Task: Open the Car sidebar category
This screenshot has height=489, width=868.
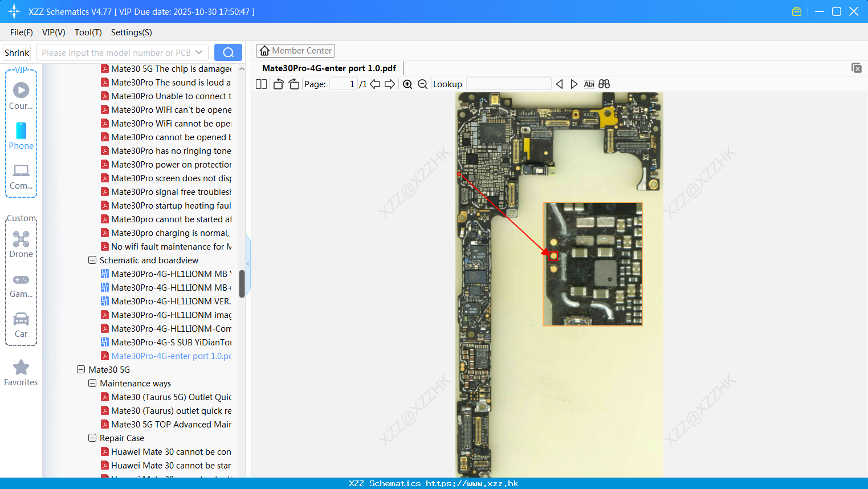Action: tap(21, 325)
